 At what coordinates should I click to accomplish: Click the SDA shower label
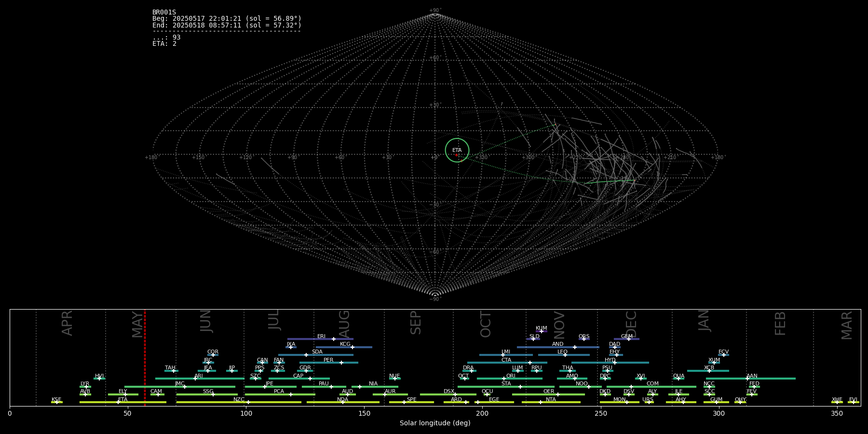[317, 352]
